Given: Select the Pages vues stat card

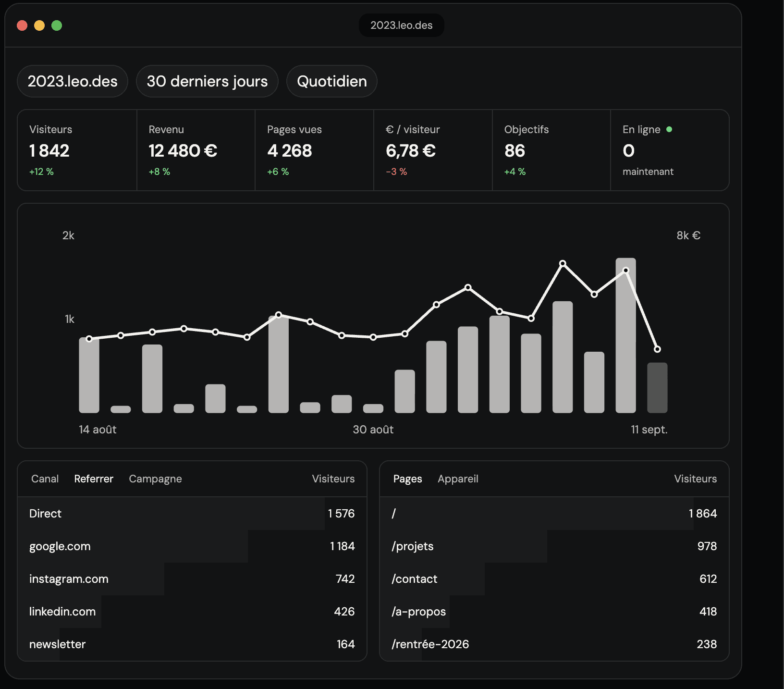Looking at the screenshot, I should 314,150.
